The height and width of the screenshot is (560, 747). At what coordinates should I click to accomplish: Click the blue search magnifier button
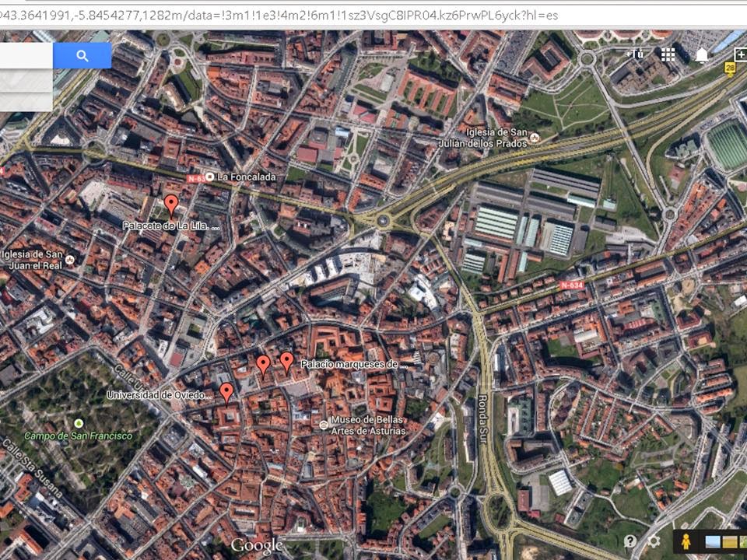(x=82, y=56)
